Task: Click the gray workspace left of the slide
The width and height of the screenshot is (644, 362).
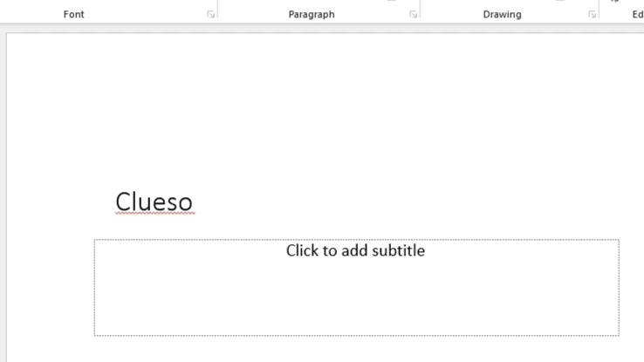Action: coord(3,197)
